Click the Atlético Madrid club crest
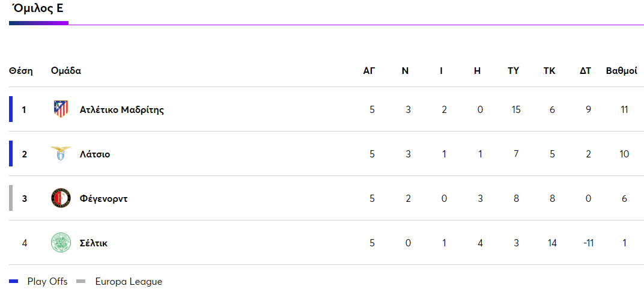The height and width of the screenshot is (295, 644). click(x=61, y=109)
